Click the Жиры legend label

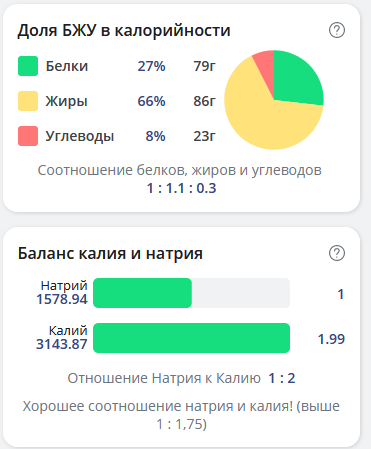[66, 101]
